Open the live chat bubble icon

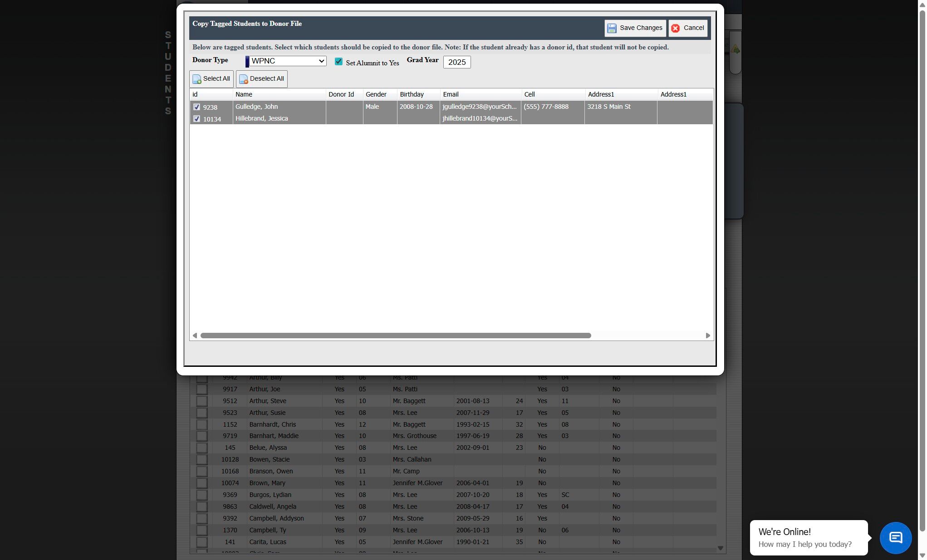coord(895,538)
